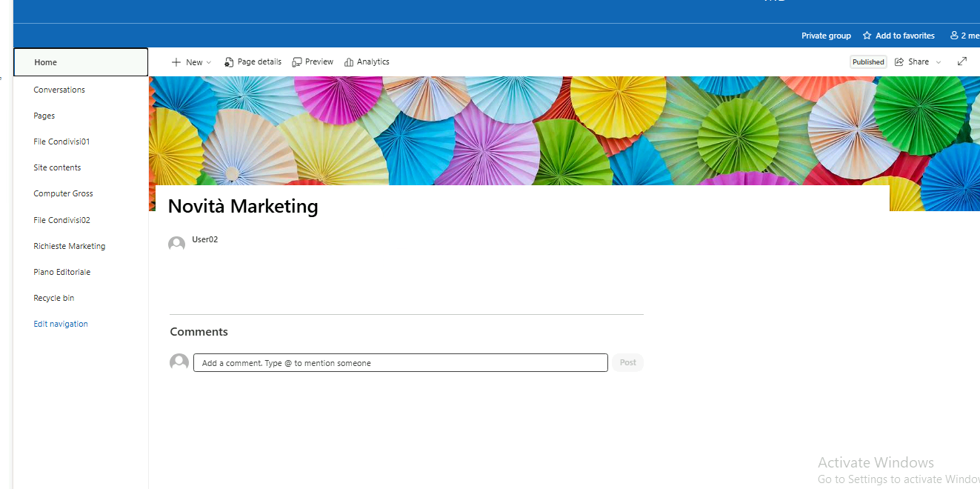
Task: Open the page Preview
Action: point(313,62)
